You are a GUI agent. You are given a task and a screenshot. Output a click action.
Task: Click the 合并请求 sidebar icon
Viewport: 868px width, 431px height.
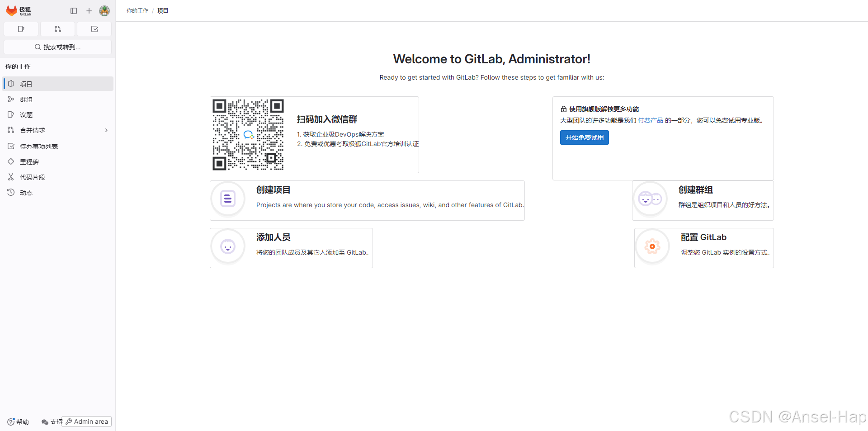tap(11, 130)
